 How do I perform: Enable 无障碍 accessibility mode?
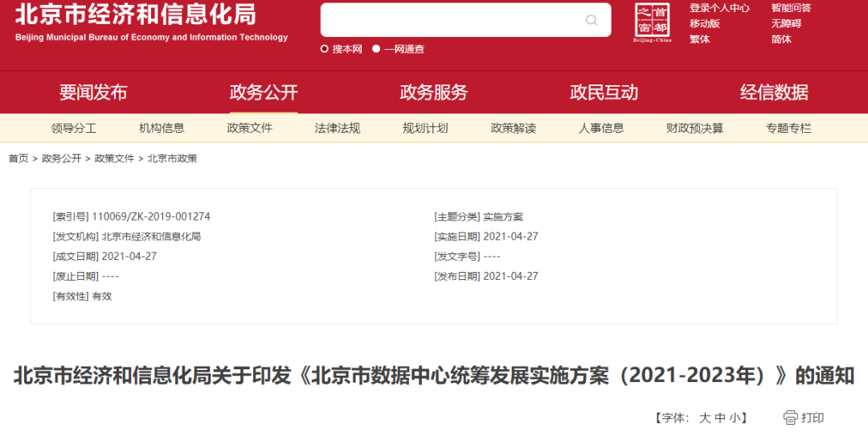pyautogui.click(x=786, y=23)
